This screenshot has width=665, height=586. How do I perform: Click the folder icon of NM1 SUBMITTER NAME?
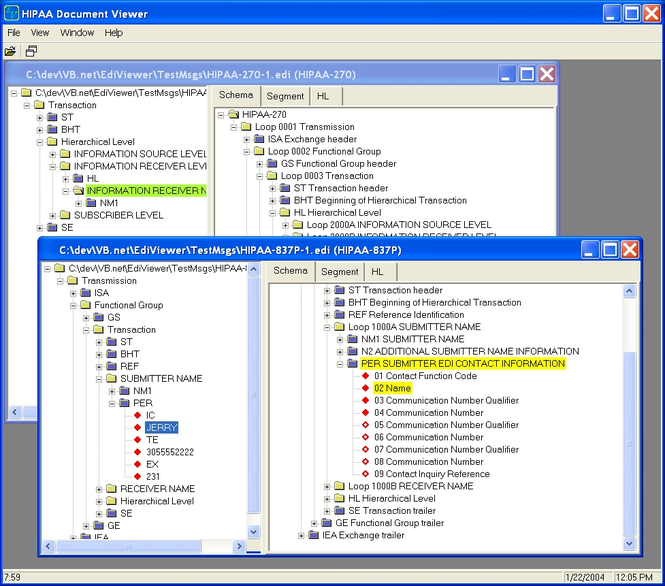click(352, 339)
